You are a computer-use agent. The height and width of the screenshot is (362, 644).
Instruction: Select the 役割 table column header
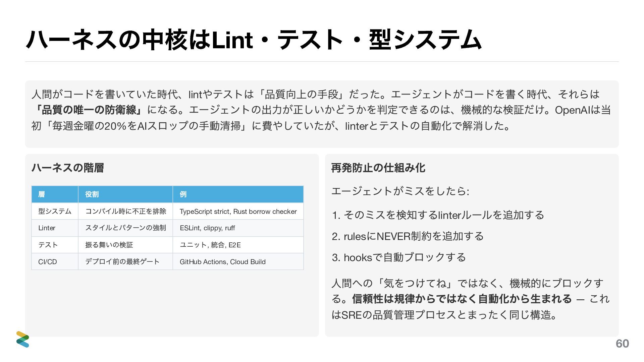tap(92, 194)
